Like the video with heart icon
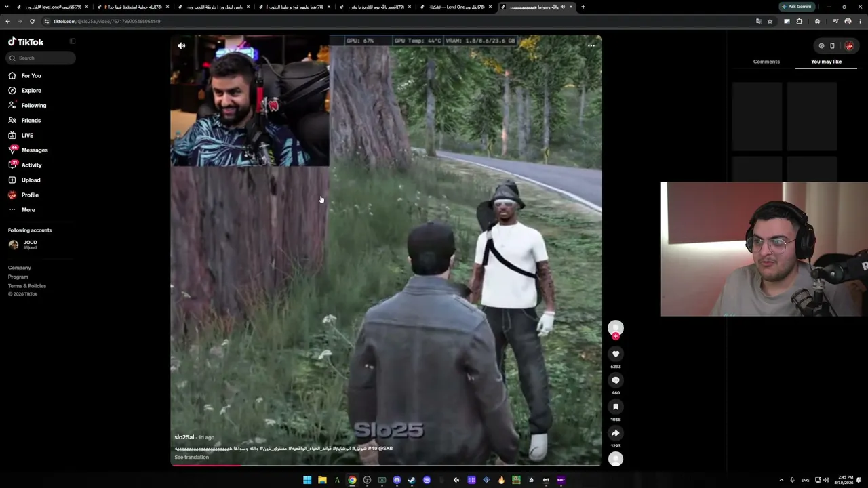The image size is (868, 488). coord(616,354)
